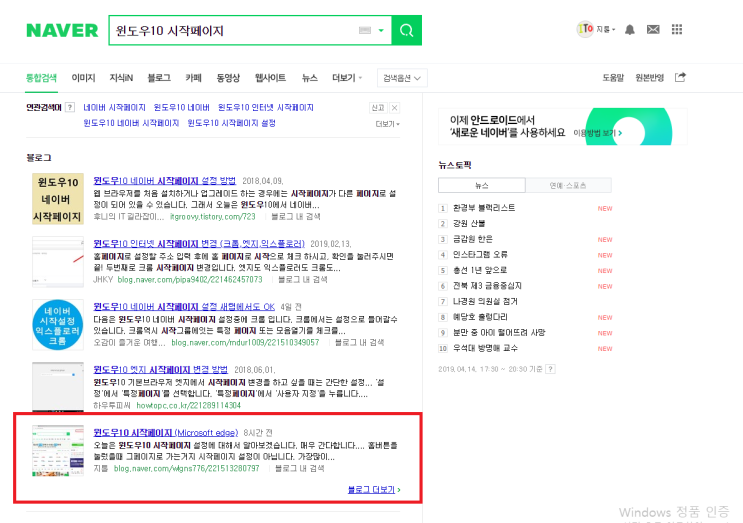Switch to the 웹사이트 tab
The width and height of the screenshot is (743, 523).
pos(270,78)
